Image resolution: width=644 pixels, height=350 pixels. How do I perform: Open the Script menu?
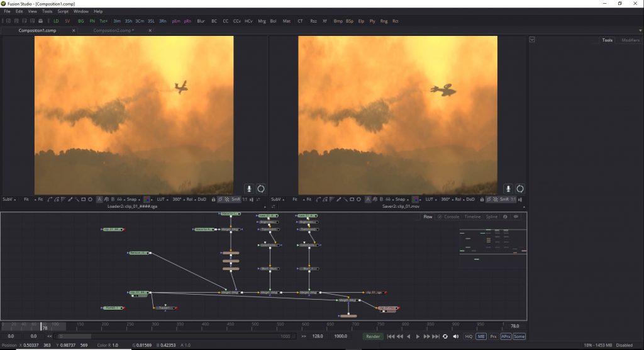click(63, 11)
